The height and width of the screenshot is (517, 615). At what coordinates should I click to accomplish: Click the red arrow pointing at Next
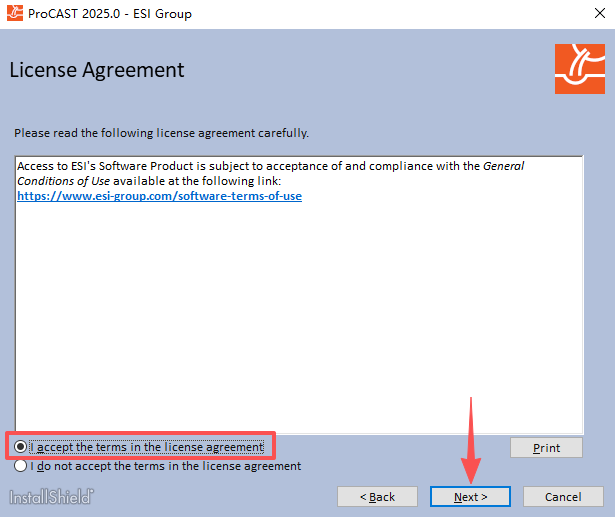coord(471,440)
